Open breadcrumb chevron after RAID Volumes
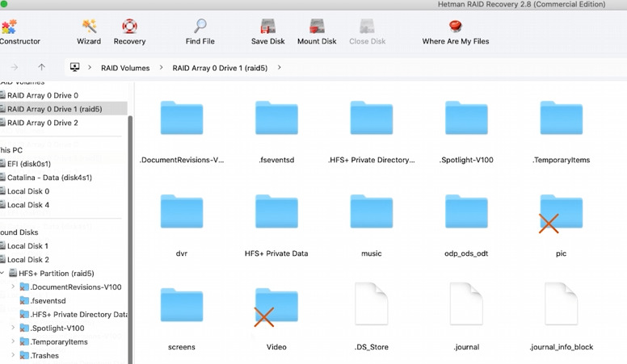 (x=161, y=68)
